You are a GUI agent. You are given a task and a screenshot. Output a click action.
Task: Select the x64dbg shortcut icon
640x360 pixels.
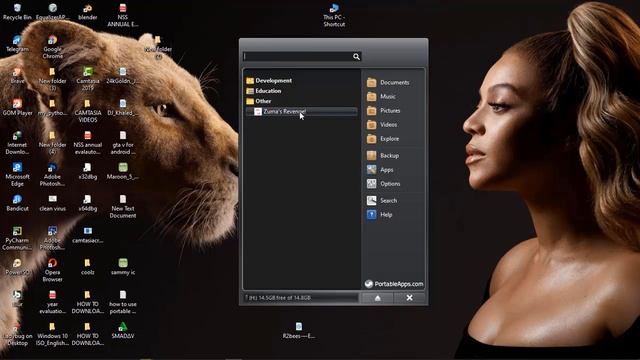coord(88,203)
